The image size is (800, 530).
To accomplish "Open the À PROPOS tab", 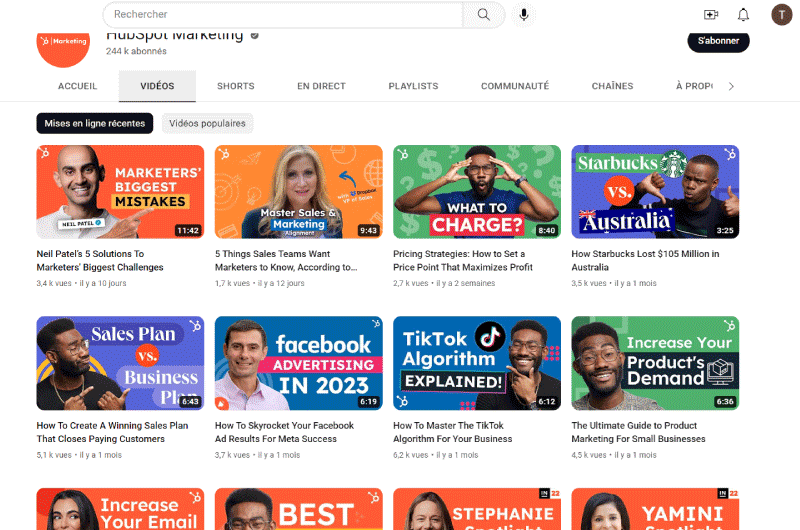I will [694, 86].
